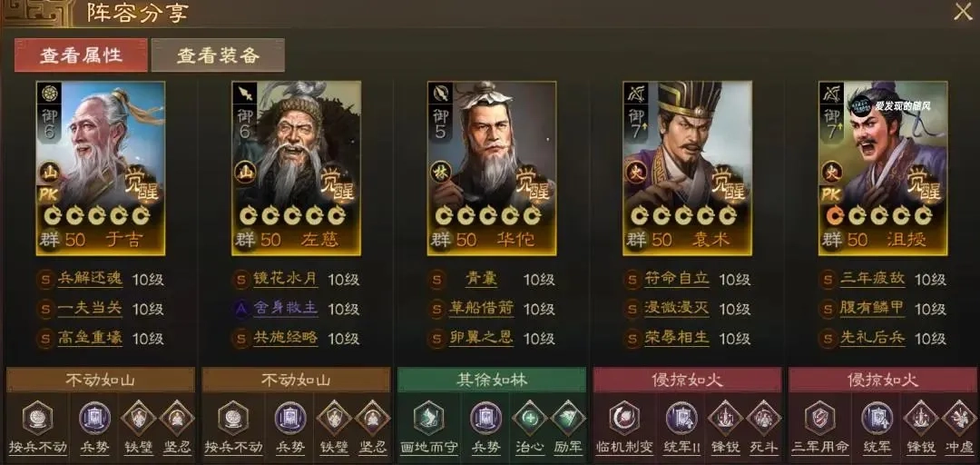Open the 草船借箭 skill details
The image size is (980, 465).
pos(481,309)
